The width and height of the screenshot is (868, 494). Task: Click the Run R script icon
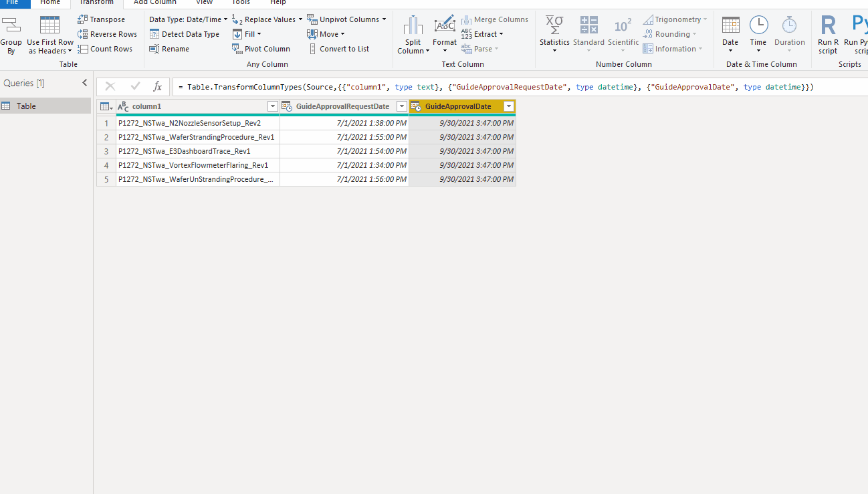pyautogui.click(x=828, y=25)
